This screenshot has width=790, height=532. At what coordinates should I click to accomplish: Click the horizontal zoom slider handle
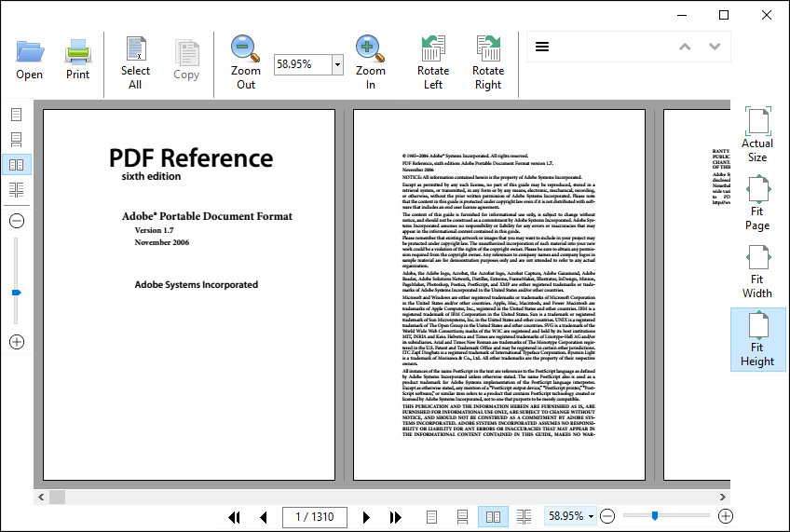click(x=655, y=515)
